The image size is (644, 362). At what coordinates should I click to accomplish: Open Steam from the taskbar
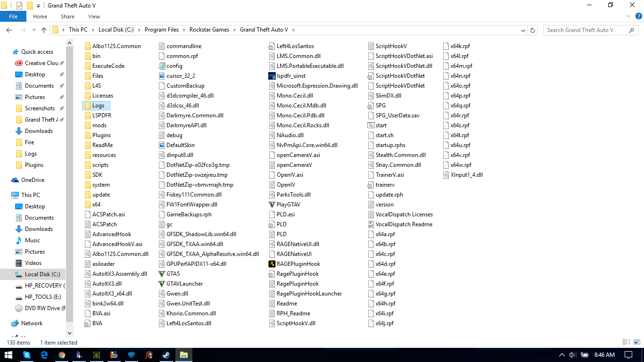coord(167,355)
